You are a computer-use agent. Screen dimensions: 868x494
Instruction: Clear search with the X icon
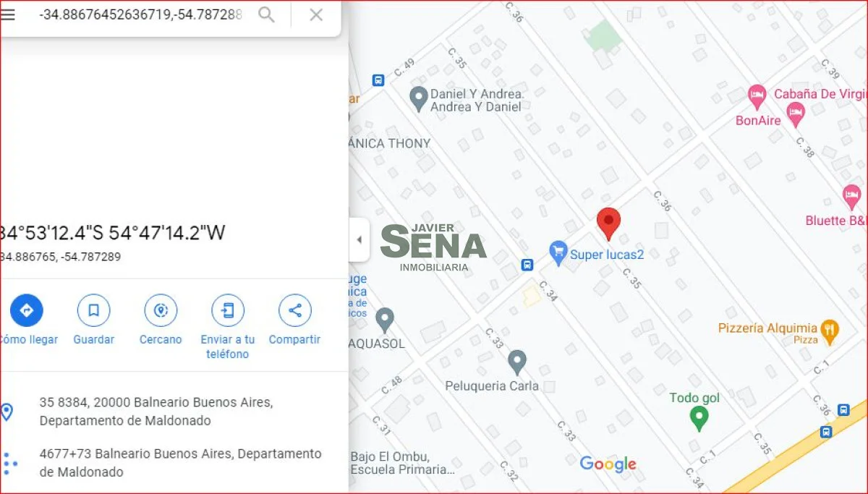tap(316, 15)
